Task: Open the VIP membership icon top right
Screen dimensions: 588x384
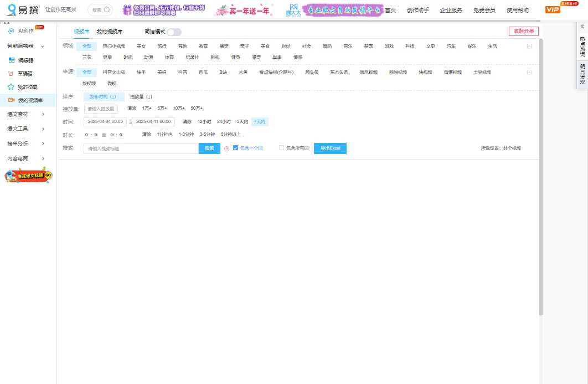Action: [552, 9]
